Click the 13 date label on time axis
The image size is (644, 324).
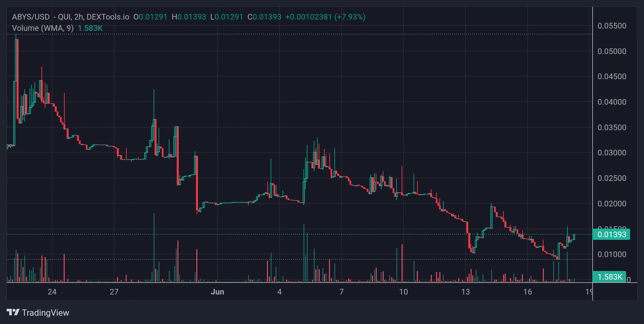pos(466,292)
